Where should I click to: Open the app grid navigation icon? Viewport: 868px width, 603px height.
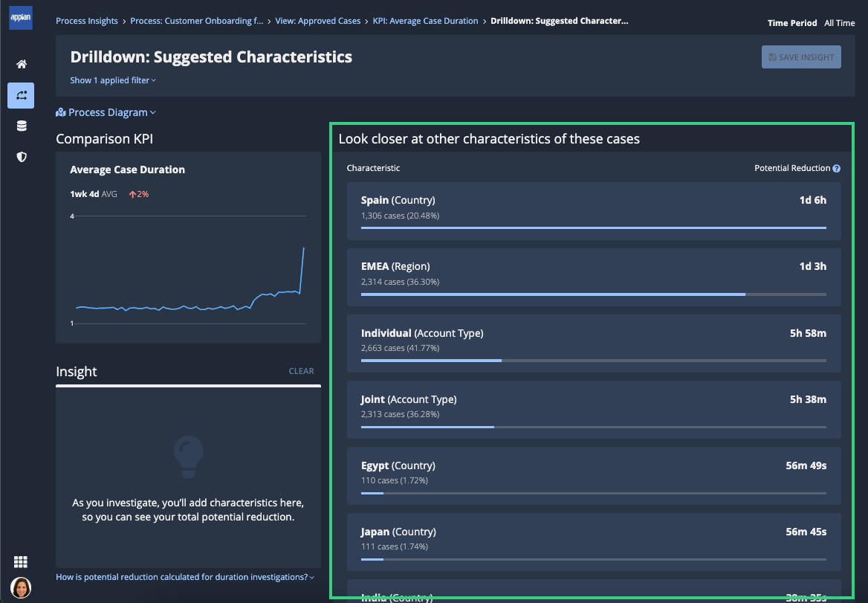click(21, 562)
